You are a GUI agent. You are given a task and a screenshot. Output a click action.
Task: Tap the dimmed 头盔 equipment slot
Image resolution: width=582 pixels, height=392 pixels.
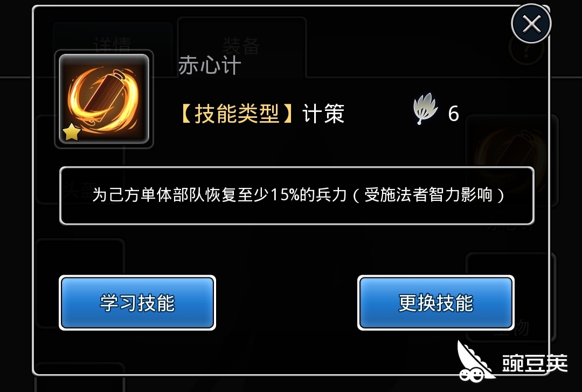click(80, 159)
